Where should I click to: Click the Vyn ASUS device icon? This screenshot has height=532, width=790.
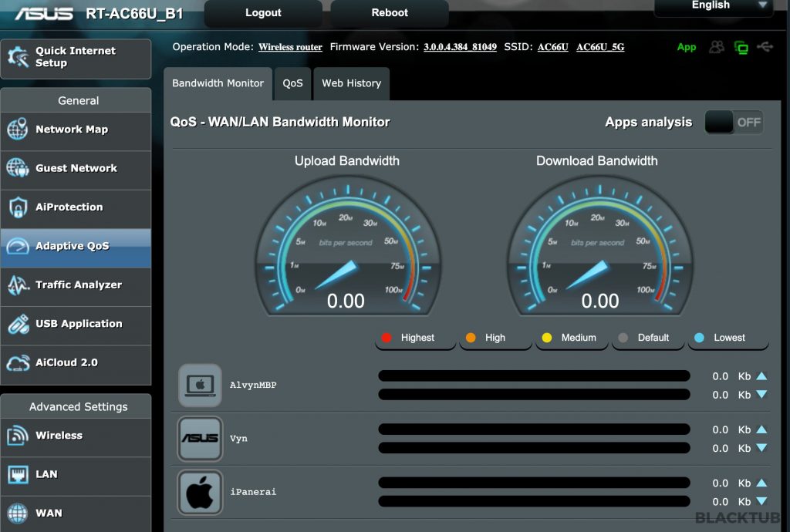[x=200, y=439]
